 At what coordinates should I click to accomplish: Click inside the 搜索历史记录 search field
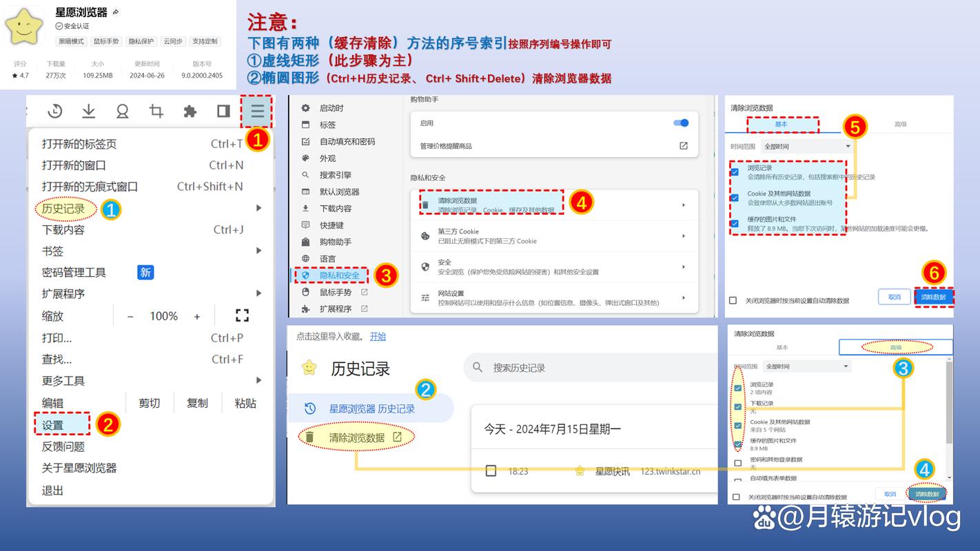pyautogui.click(x=591, y=368)
